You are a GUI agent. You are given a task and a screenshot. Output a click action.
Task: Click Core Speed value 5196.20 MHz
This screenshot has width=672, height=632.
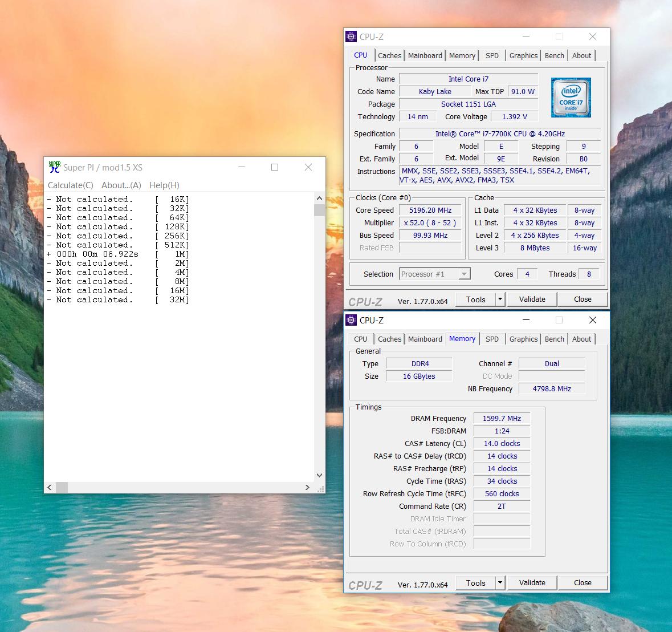(x=430, y=210)
